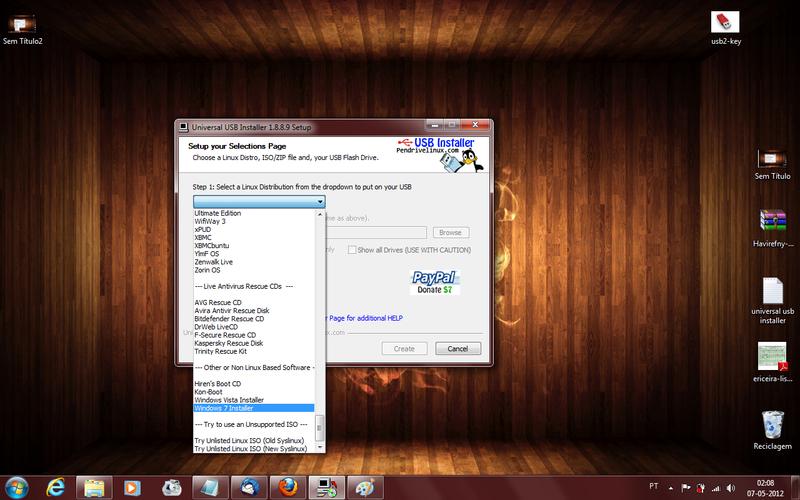The height and width of the screenshot is (500, 800).
Task: Select Ultimate Edition entry
Action: coord(254,213)
